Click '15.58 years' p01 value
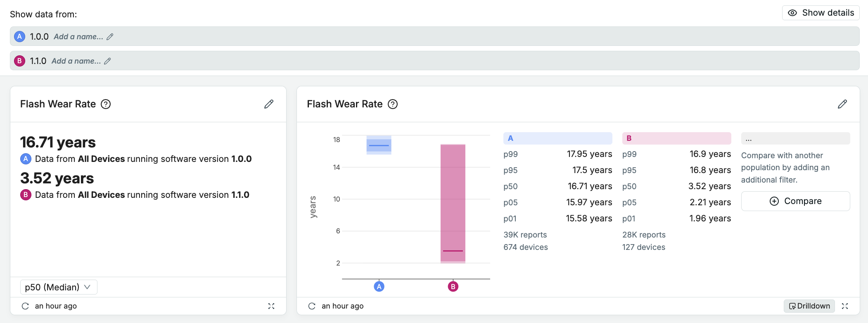 (589, 218)
